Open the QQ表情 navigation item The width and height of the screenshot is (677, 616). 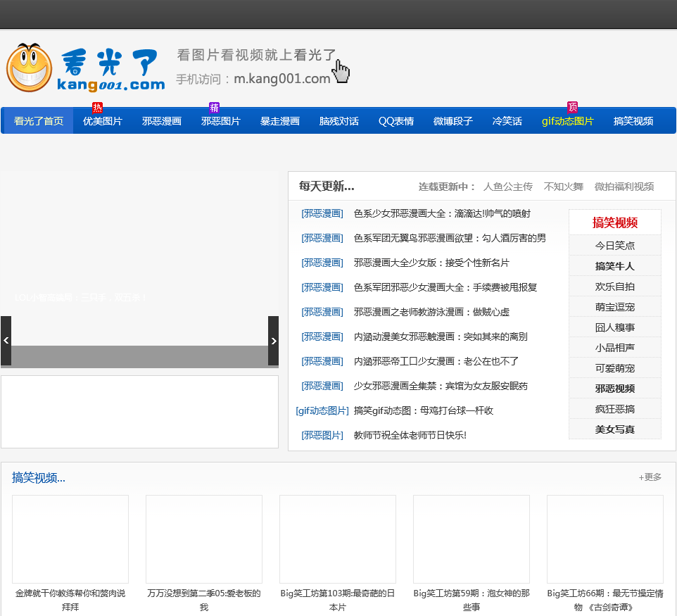(396, 121)
